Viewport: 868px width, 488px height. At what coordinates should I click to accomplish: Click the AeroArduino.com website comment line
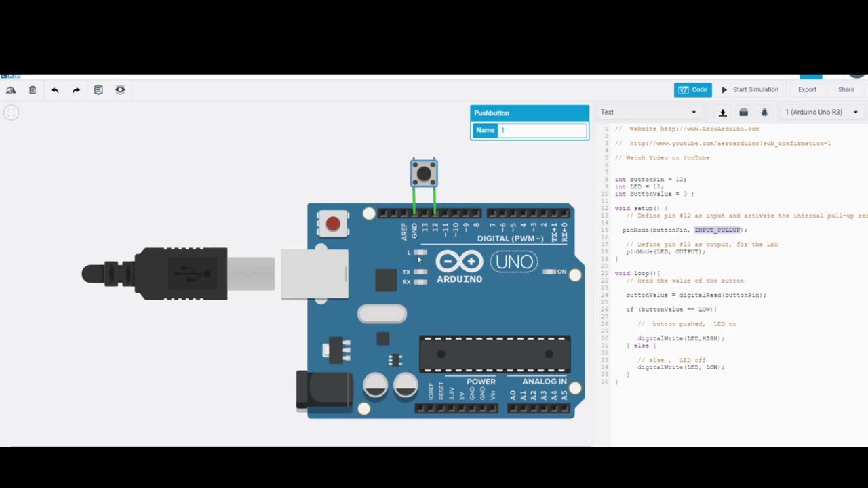687,129
